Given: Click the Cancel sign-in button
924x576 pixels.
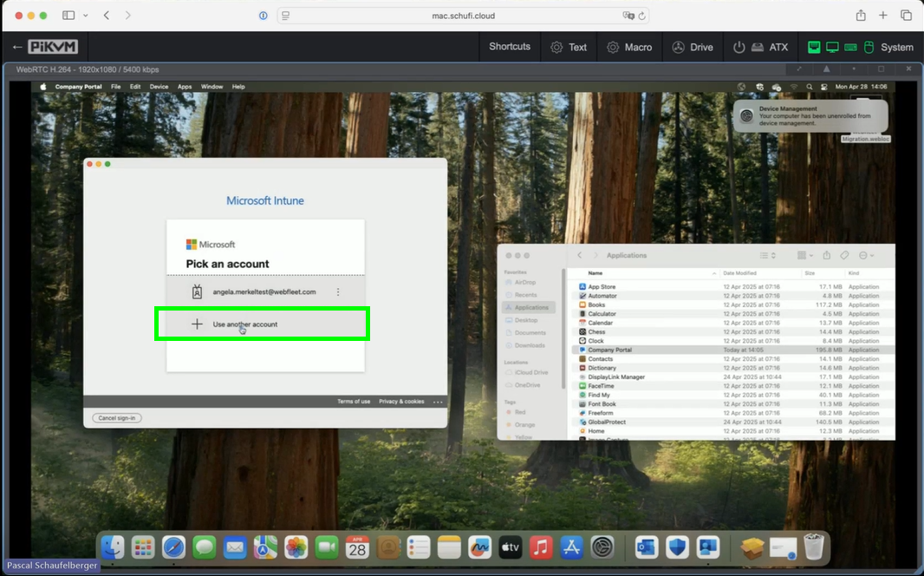Looking at the screenshot, I should click(117, 418).
